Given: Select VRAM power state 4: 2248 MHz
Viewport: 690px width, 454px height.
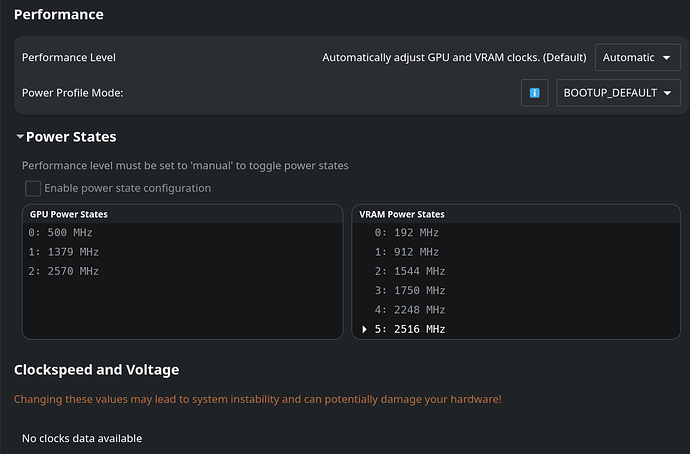Looking at the screenshot, I should [516, 310].
